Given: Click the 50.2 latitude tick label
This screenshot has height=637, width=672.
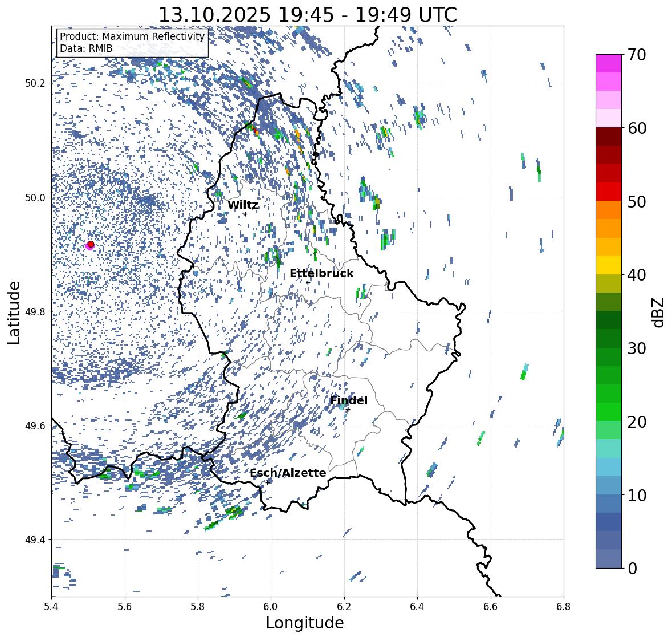Looking at the screenshot, I should pyautogui.click(x=35, y=83).
